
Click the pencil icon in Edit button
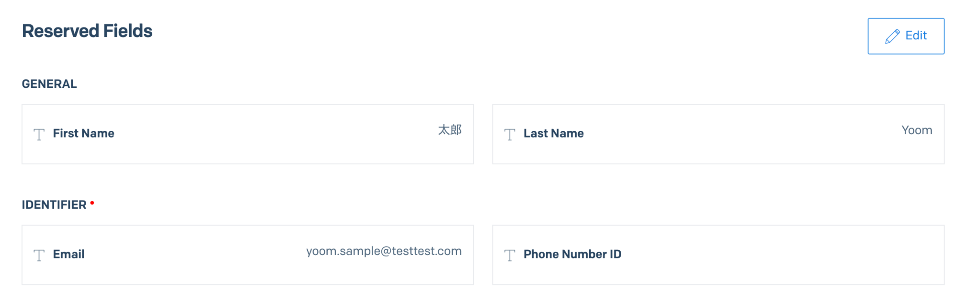coord(892,36)
